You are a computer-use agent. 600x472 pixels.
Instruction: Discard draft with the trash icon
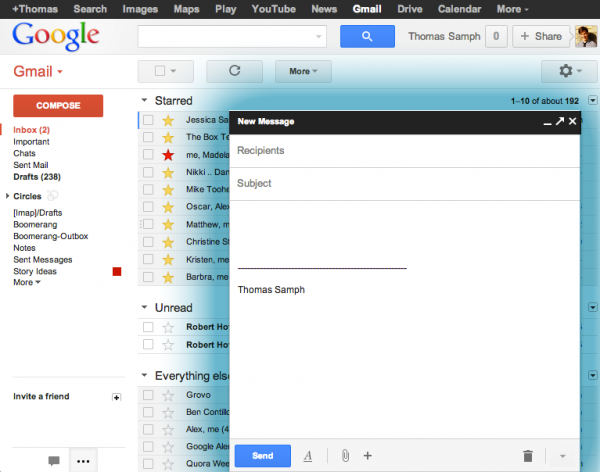click(x=528, y=456)
